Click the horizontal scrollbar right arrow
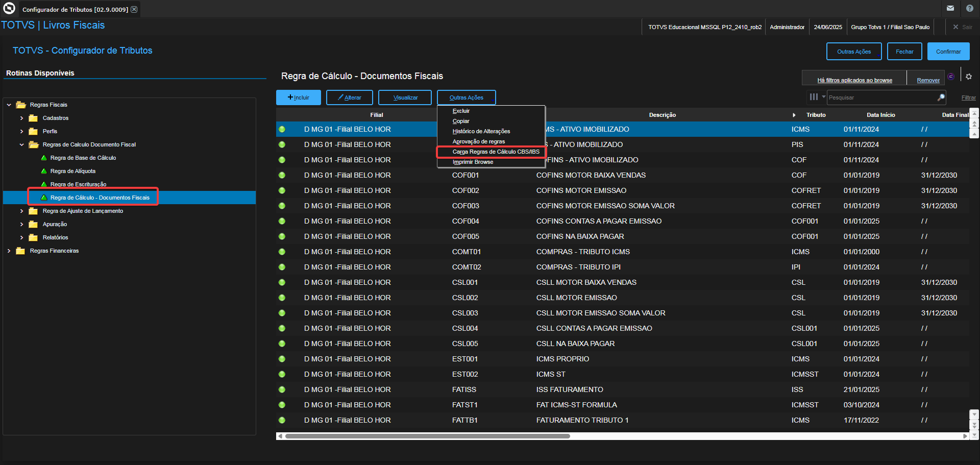 965,436
